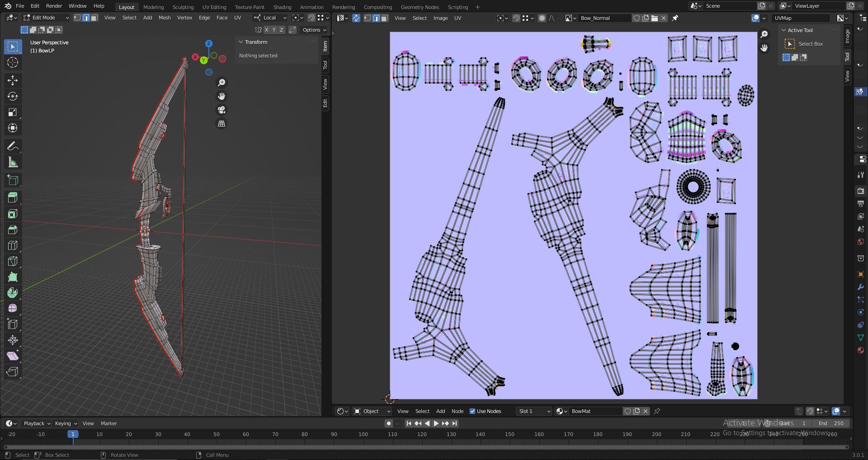Open the UVMap selector dropdown
This screenshot has height=460, width=868.
[x=801, y=18]
